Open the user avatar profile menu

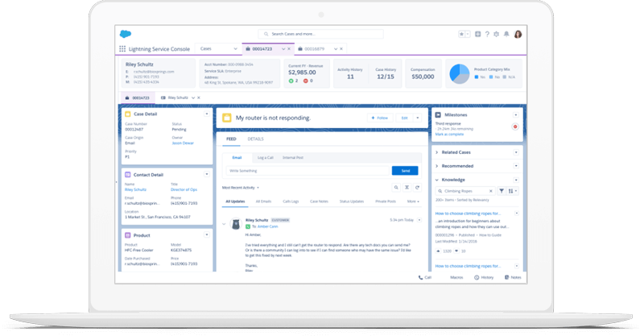coord(518,35)
